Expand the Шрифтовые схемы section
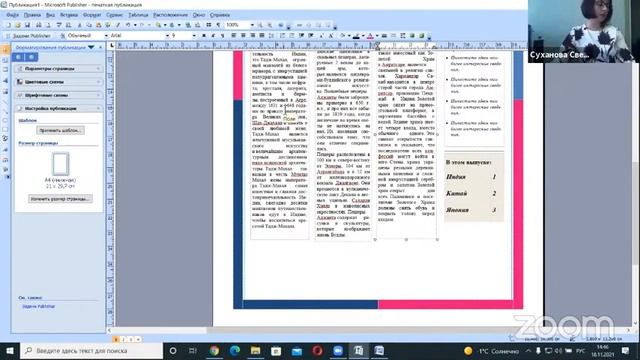Screen dimensions: 640x360 pyautogui.click(x=59, y=95)
